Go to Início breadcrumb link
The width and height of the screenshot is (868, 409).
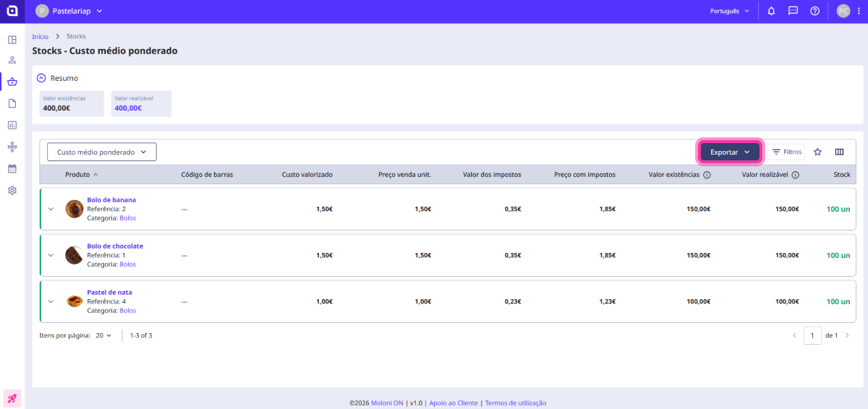(x=41, y=36)
